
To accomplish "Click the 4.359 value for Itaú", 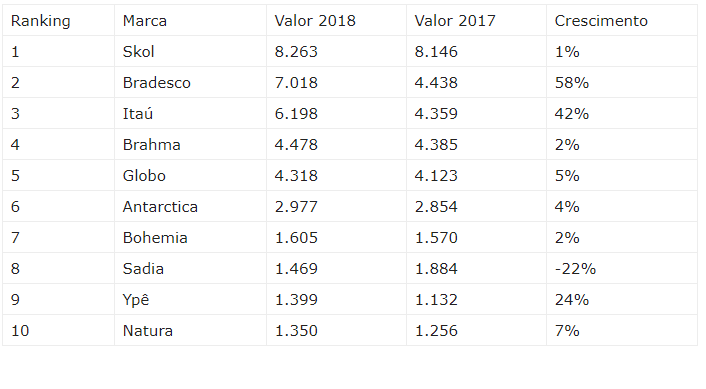I will 436,113.
